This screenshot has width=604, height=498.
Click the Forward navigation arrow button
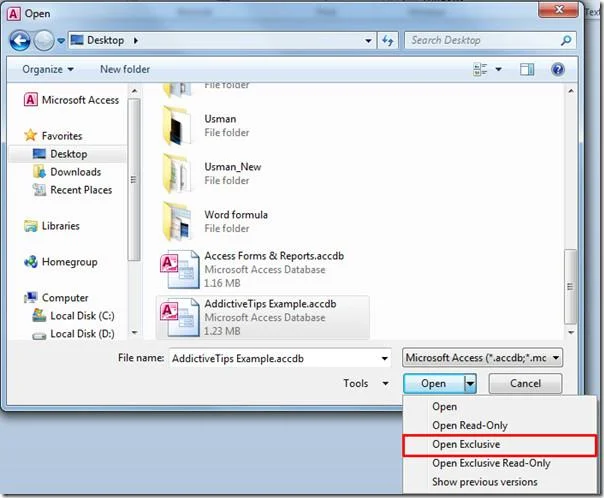(x=44, y=40)
